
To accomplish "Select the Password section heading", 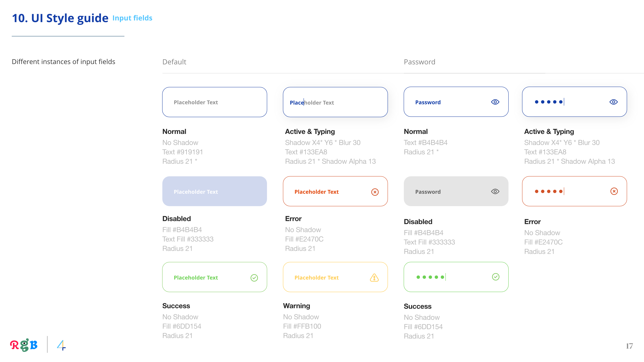I will tap(419, 62).
